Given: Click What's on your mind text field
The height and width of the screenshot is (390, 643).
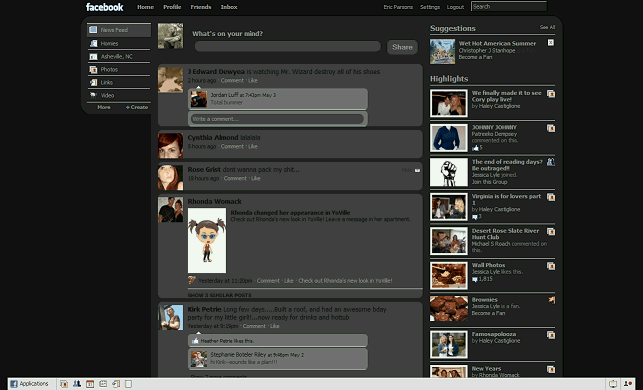Looking at the screenshot, I should click(x=287, y=46).
